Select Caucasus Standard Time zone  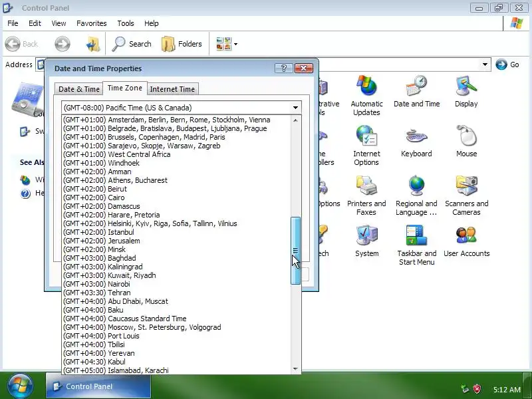(176, 319)
